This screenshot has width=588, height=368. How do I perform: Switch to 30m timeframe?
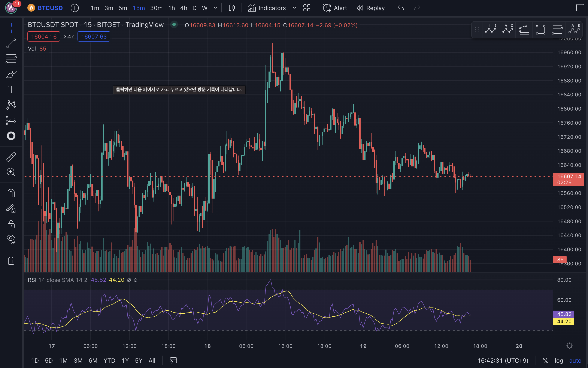(157, 8)
